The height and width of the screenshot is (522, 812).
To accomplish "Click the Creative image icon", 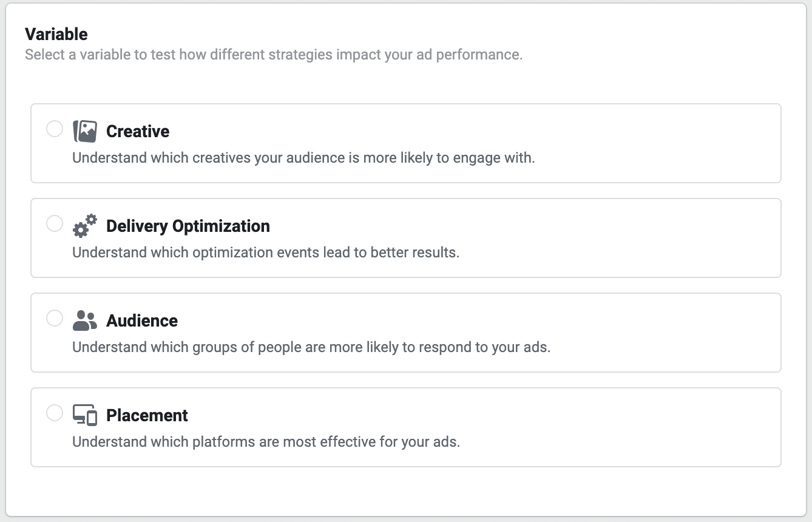I will [85, 131].
